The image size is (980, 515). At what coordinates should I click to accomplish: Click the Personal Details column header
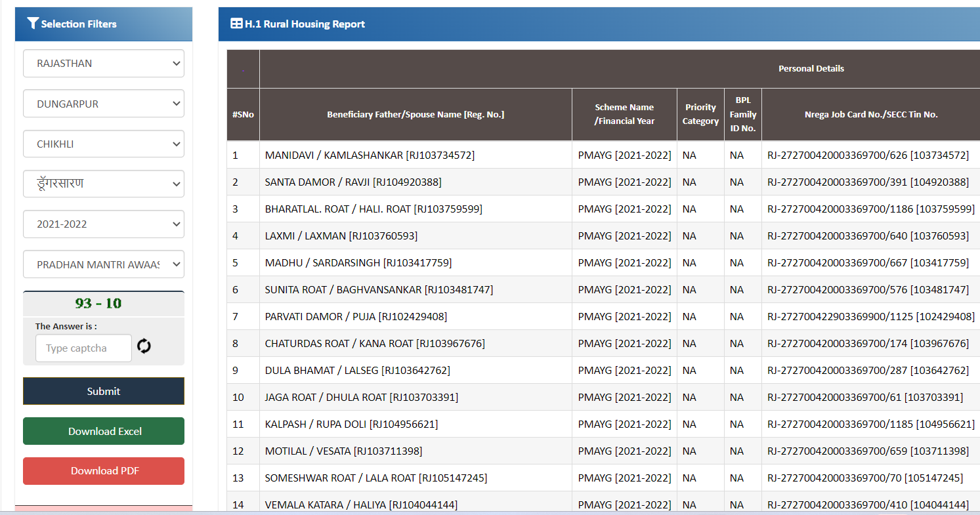click(811, 68)
